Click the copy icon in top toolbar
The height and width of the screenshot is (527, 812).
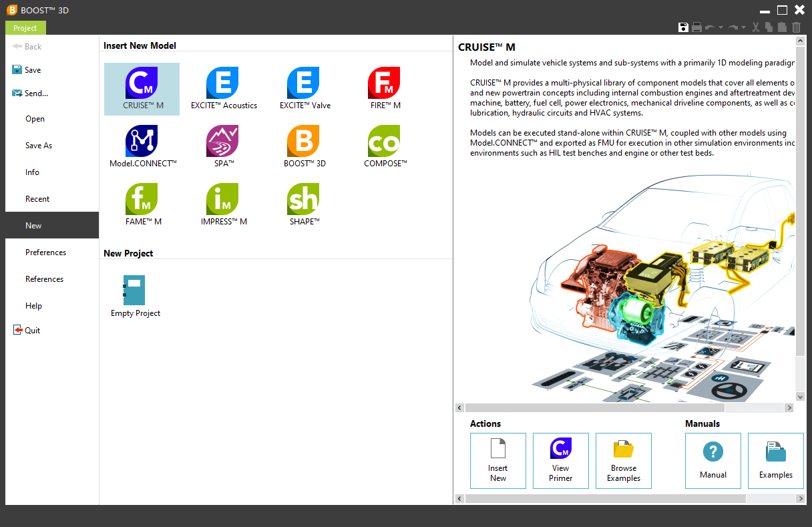click(769, 27)
